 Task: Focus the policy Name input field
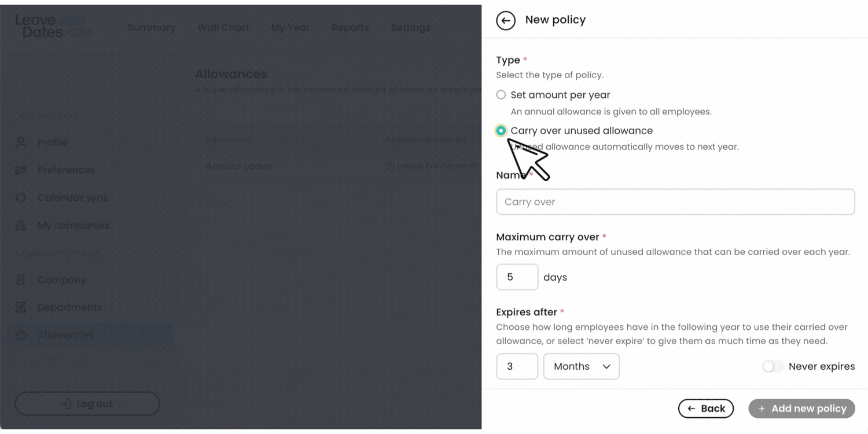pos(675,202)
